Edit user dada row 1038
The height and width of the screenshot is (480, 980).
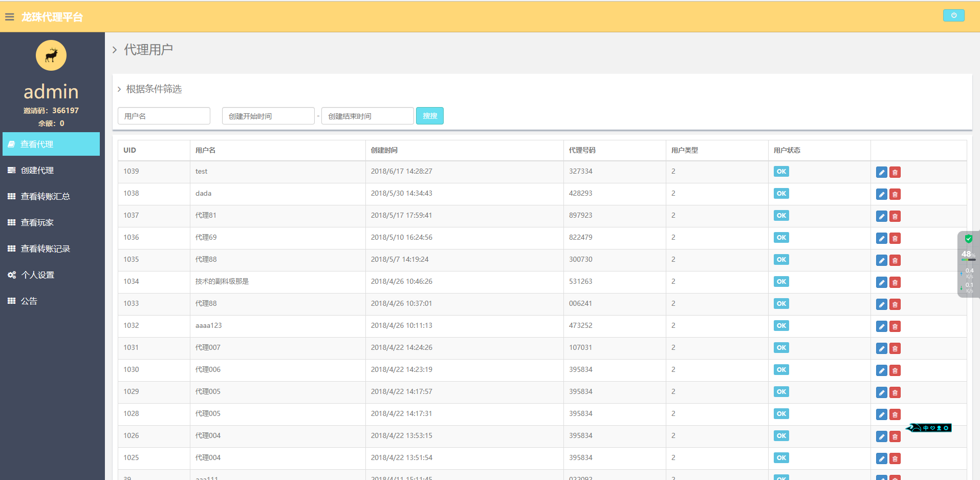coord(881,194)
